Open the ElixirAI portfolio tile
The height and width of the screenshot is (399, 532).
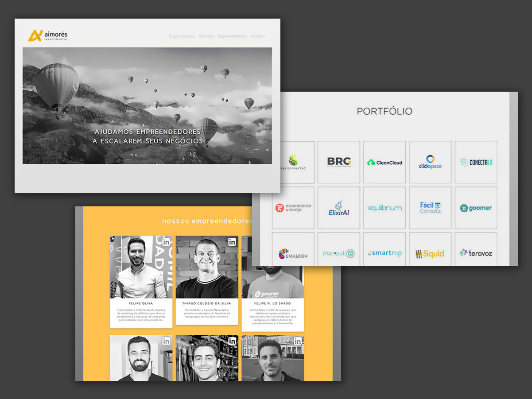pyautogui.click(x=339, y=208)
